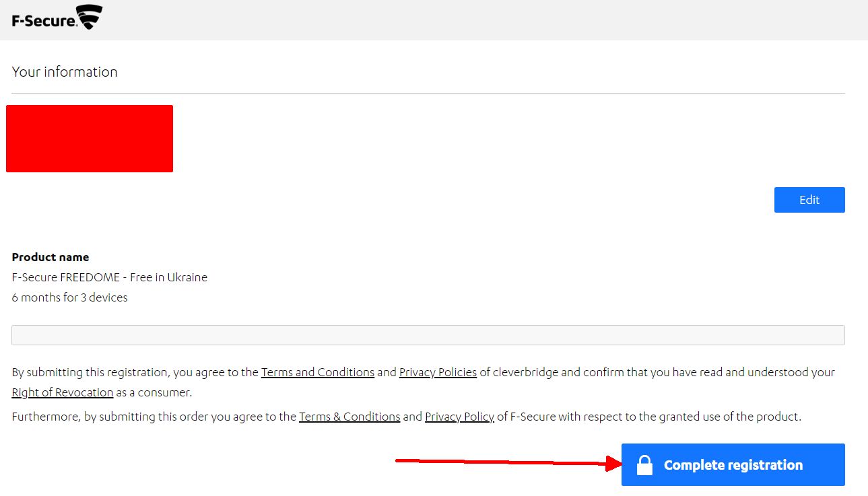Open F-Secure Terms & Conditions link
The width and height of the screenshot is (868, 496).
349,417
